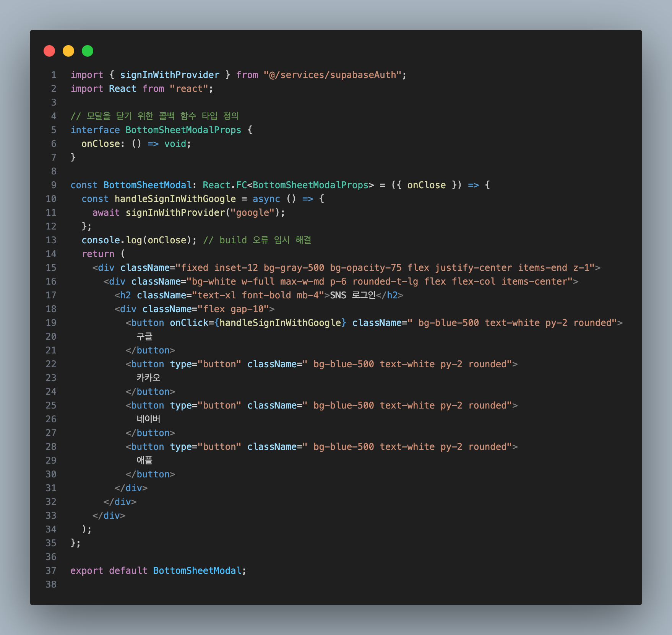Screen dimensions: 672x635
Task: Click the BottomSheetModalProps interface name declaration
Action: coord(183,130)
